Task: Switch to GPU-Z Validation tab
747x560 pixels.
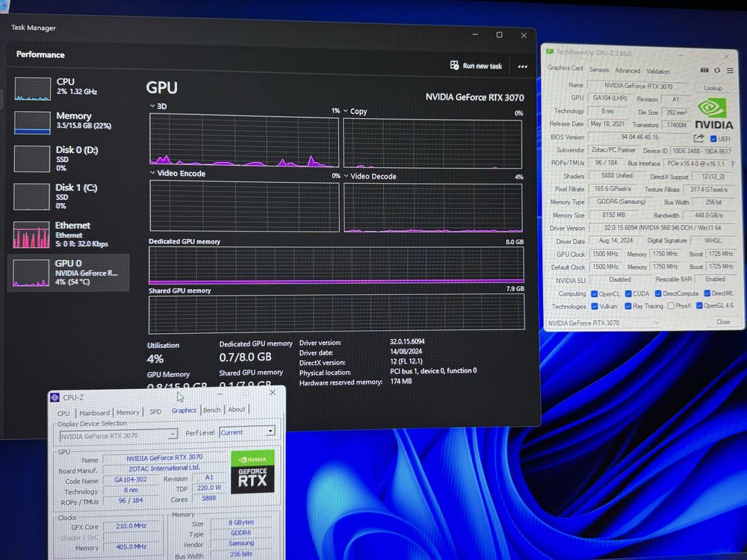Action: [x=658, y=72]
